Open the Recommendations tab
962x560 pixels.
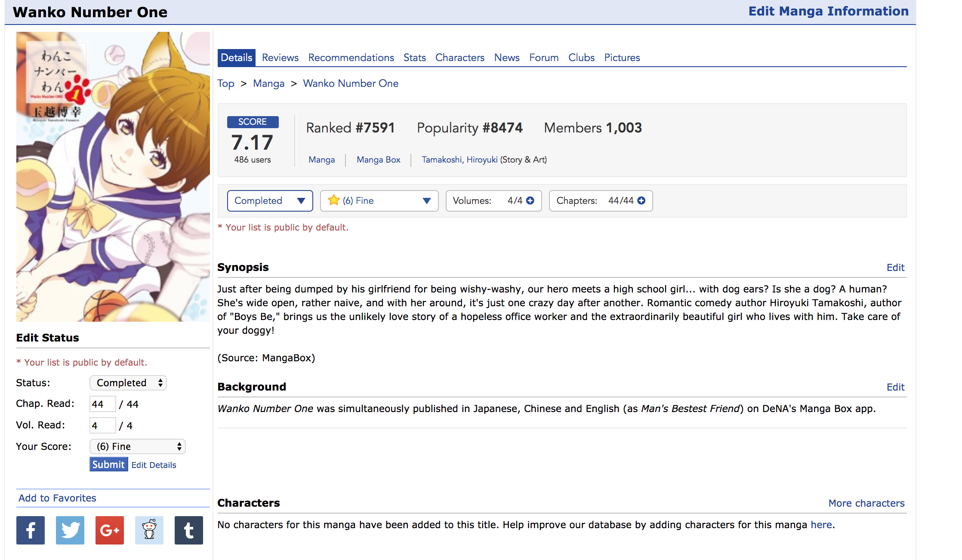(x=351, y=58)
